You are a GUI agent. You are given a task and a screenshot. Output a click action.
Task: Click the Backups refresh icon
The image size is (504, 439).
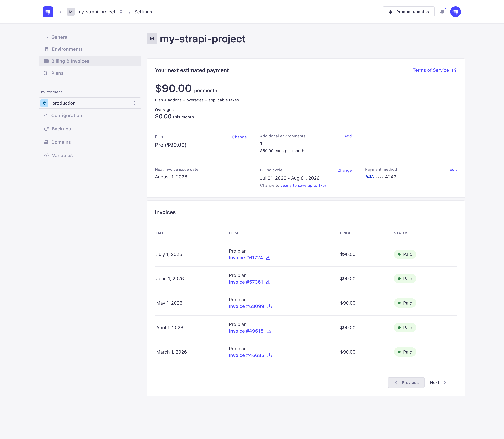click(x=46, y=129)
